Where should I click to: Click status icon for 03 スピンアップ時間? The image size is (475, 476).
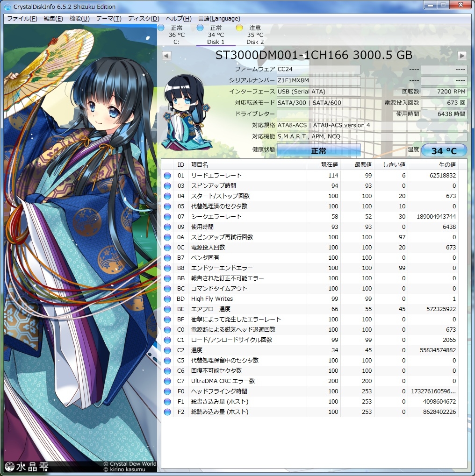pyautogui.click(x=167, y=186)
